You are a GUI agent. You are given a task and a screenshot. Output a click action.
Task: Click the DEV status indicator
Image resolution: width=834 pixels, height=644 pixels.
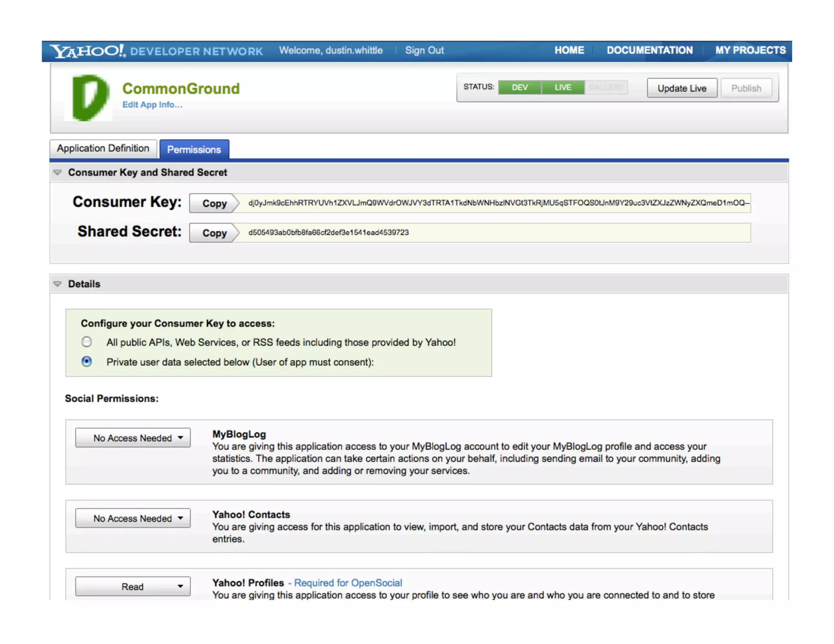(x=520, y=88)
